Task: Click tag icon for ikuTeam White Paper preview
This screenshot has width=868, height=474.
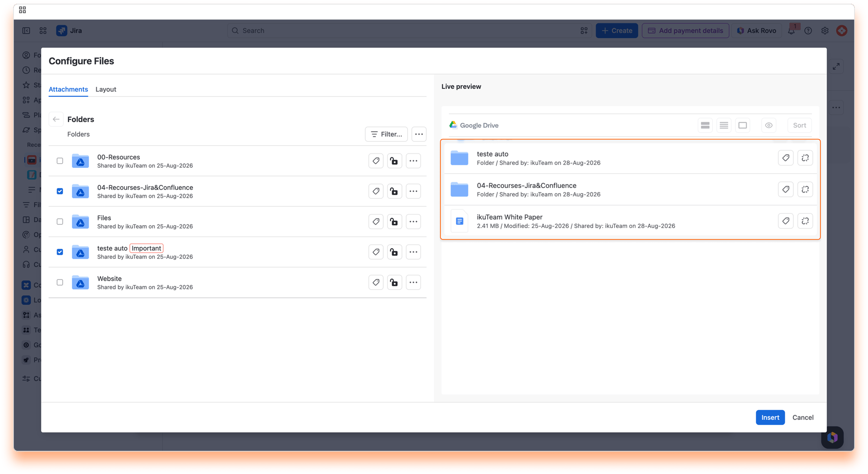Action: (x=786, y=221)
